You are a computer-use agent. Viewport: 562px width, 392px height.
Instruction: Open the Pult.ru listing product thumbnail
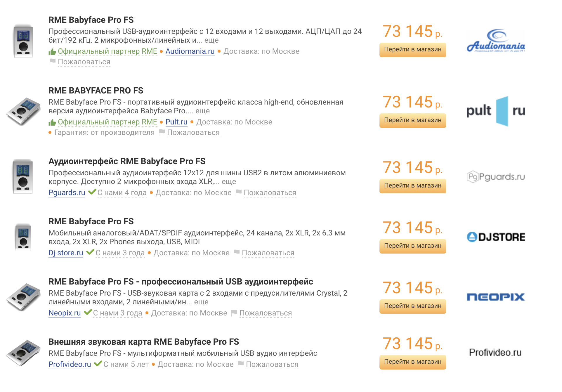23,111
